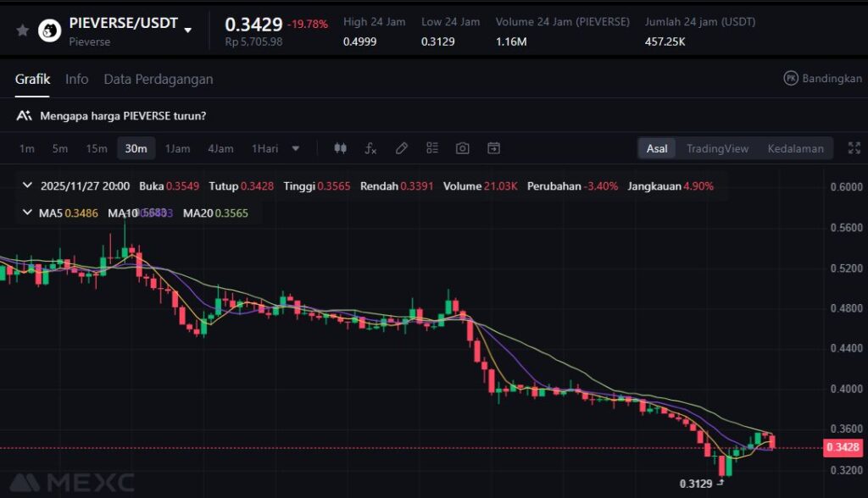Switch chart mode to Kedalaman
The image size is (868, 498).
point(795,148)
